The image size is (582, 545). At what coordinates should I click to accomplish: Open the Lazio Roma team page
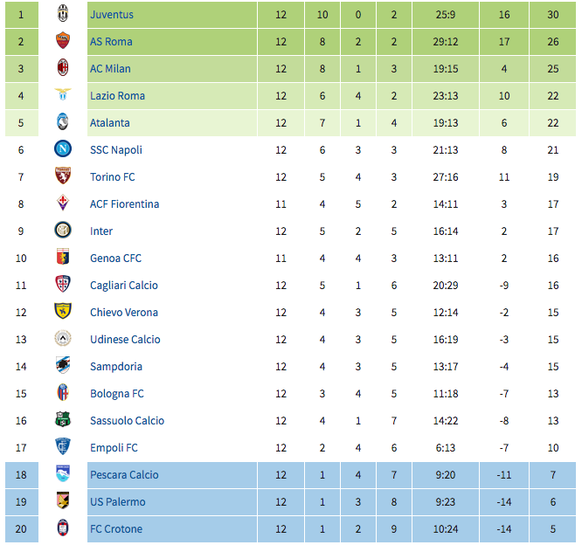[117, 96]
